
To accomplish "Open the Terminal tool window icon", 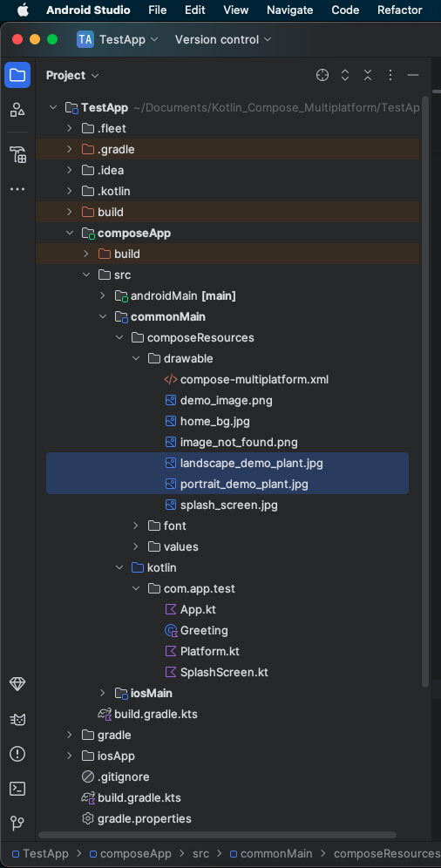I will (17, 789).
